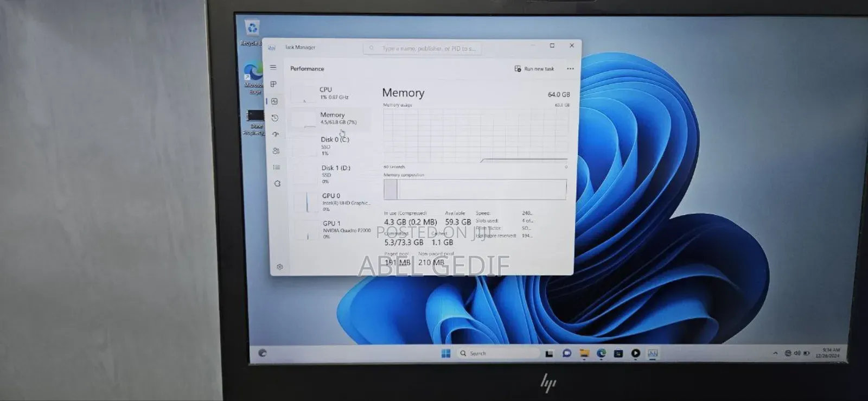Open File Explorer from the taskbar
This screenshot has width=868, height=401.
point(584,353)
